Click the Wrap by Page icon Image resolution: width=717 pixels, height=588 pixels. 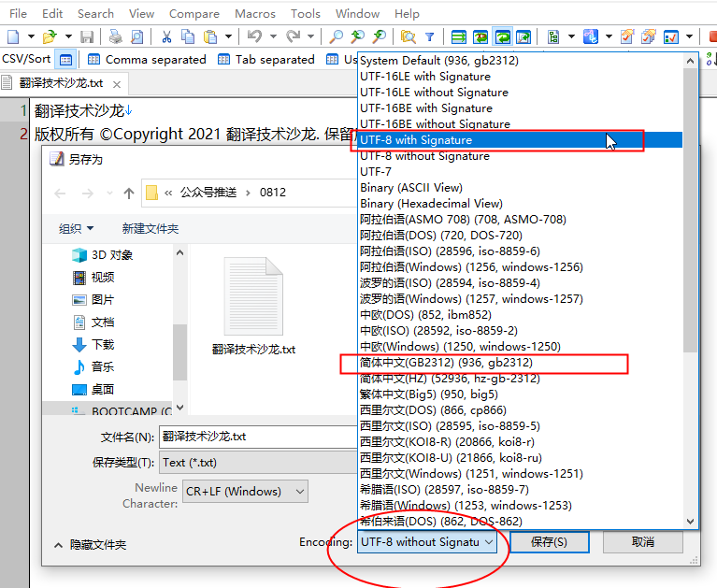(x=523, y=36)
